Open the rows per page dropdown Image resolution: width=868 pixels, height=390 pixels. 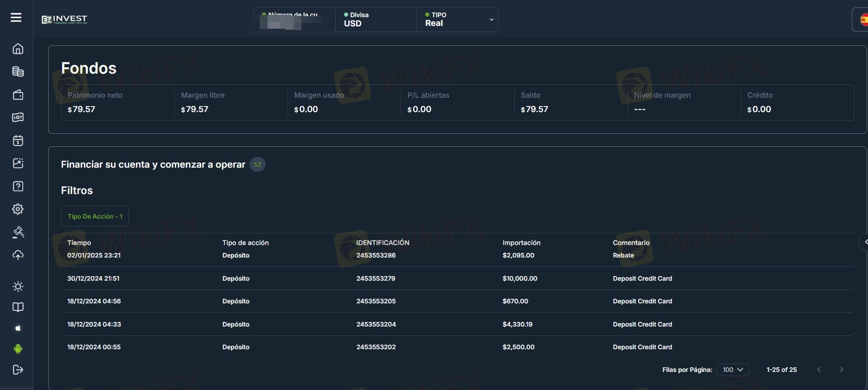pos(733,370)
